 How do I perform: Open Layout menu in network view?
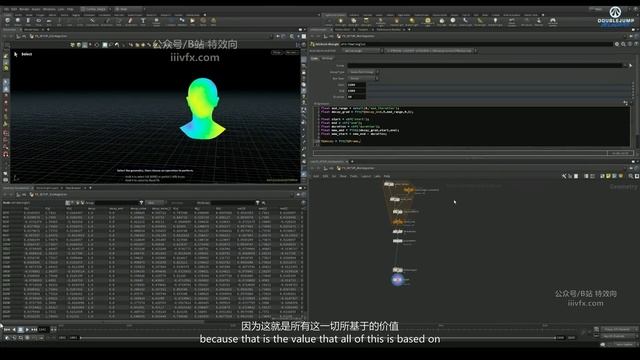pyautogui.click(x=366, y=176)
